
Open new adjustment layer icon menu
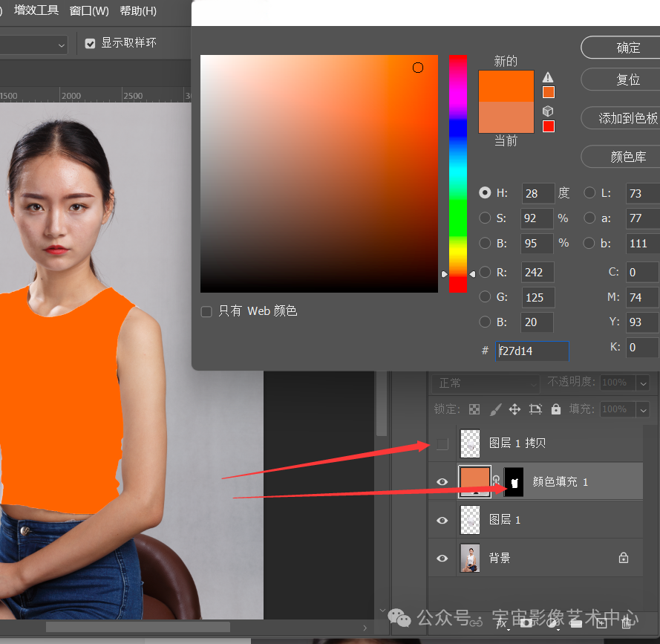pos(552,622)
